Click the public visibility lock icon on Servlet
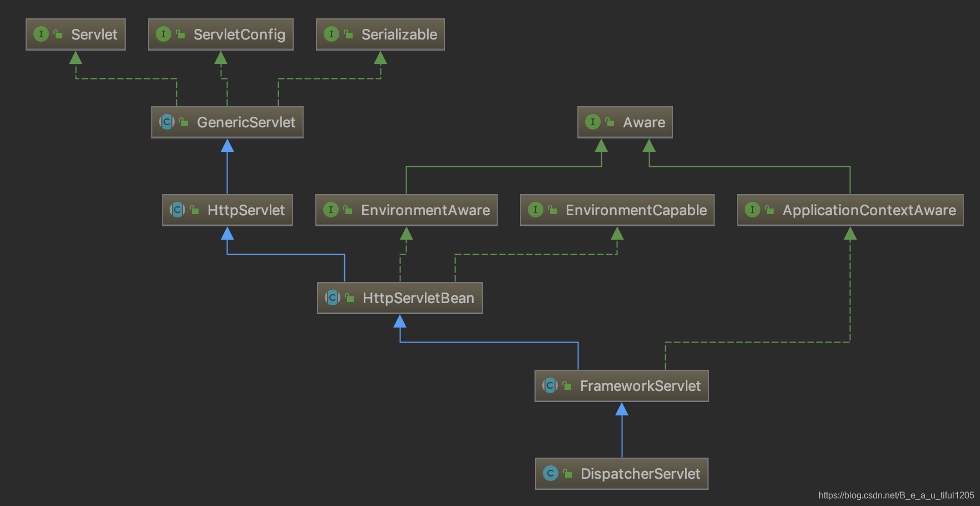Image resolution: width=980 pixels, height=506 pixels. pyautogui.click(x=58, y=34)
